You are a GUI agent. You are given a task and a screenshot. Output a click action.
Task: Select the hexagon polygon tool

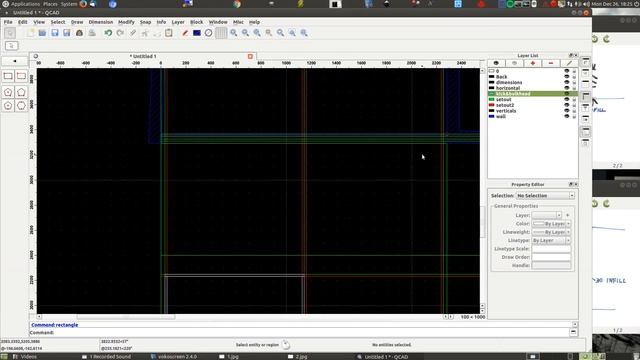point(21,106)
